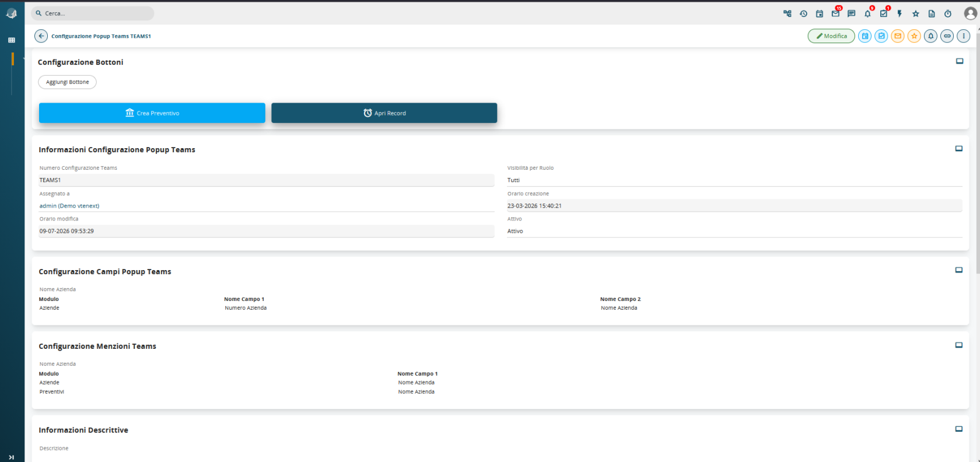Click the Aggiungi Bottone button
The image size is (980, 462).
tap(68, 82)
